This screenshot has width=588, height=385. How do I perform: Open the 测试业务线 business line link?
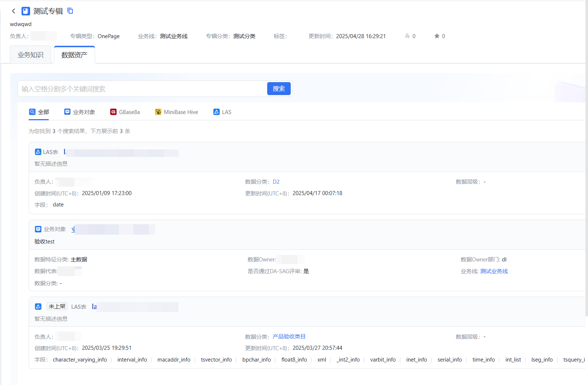494,271
